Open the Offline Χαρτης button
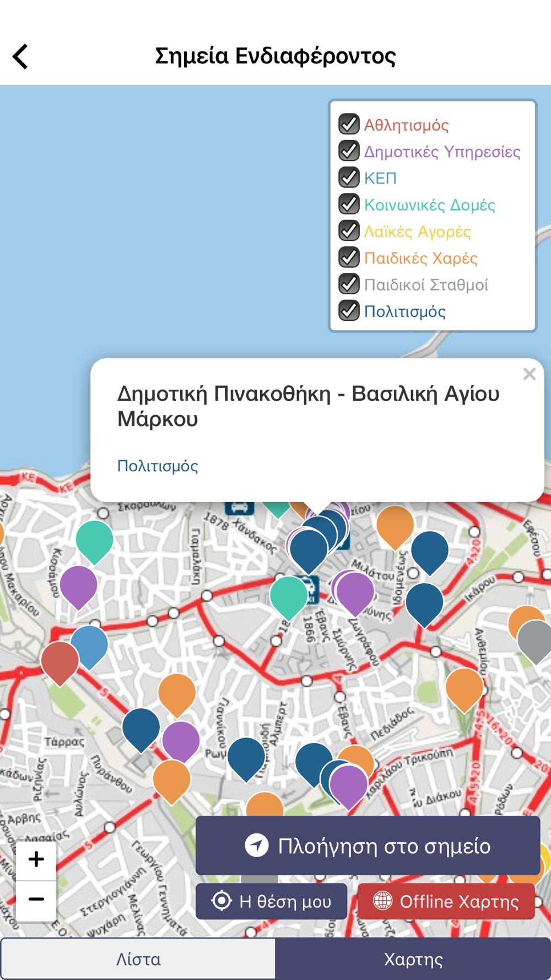Image resolution: width=551 pixels, height=980 pixels. click(446, 901)
